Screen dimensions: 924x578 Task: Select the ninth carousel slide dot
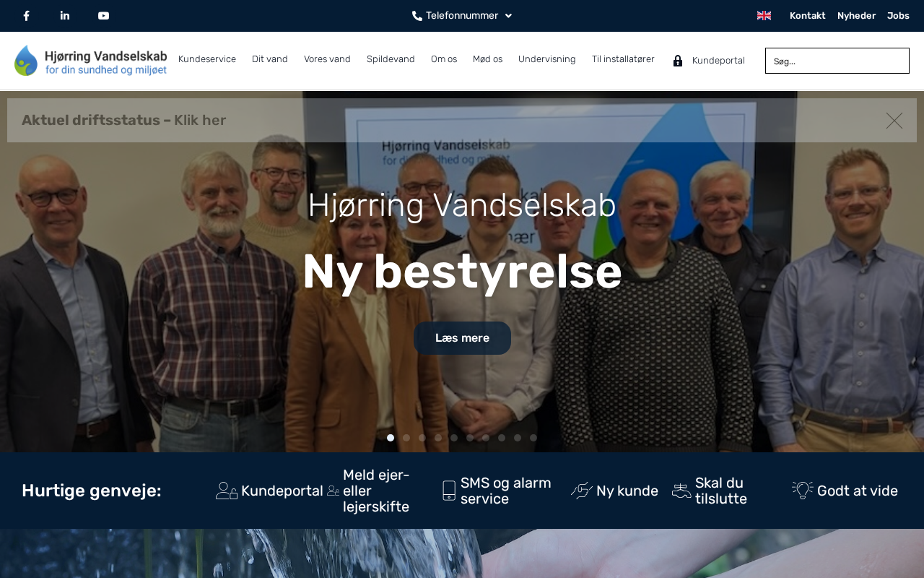(518, 438)
